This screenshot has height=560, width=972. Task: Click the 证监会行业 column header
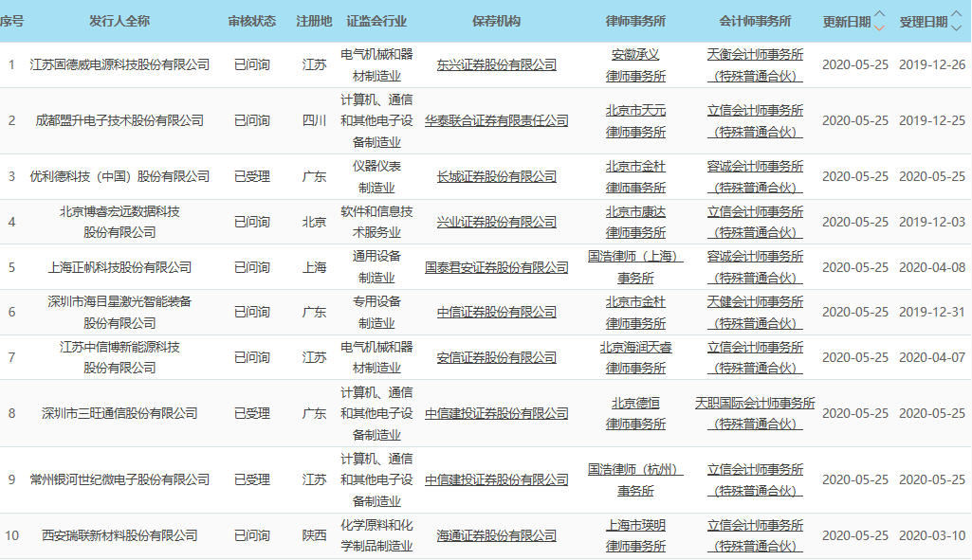(376, 21)
